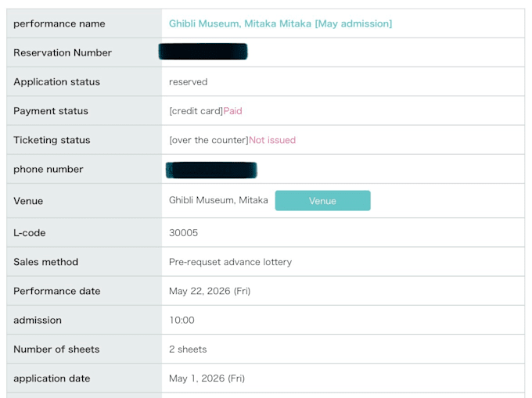The width and height of the screenshot is (532, 398).
Task: Select the L-code value 30005
Action: [x=184, y=233]
